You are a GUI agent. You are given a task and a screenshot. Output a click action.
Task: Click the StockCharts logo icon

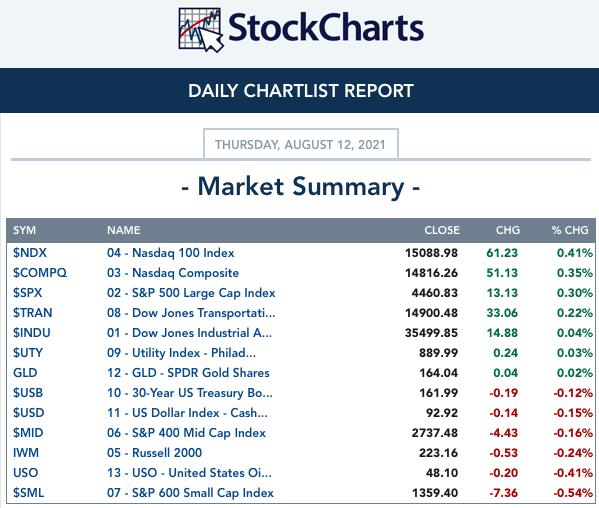click(201, 30)
